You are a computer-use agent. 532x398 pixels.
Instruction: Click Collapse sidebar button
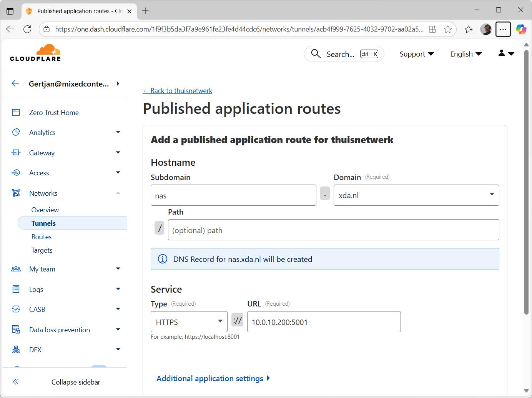coord(75,382)
